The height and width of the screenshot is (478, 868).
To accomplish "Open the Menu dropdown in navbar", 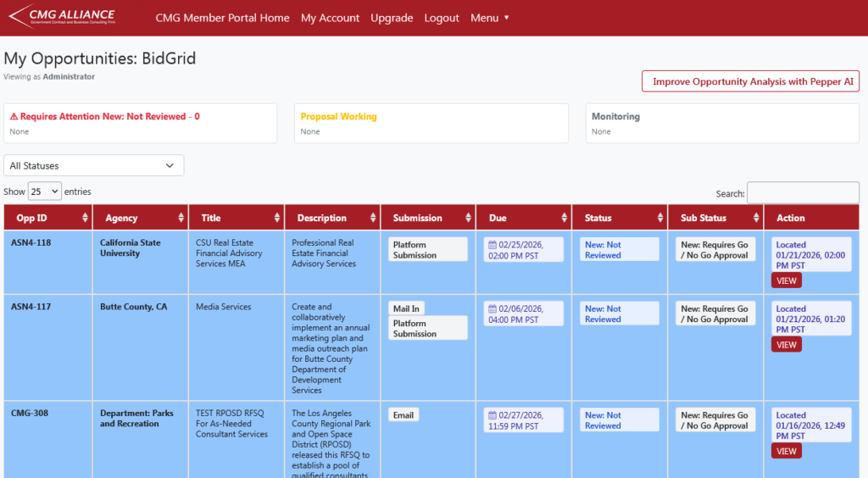I will (489, 18).
